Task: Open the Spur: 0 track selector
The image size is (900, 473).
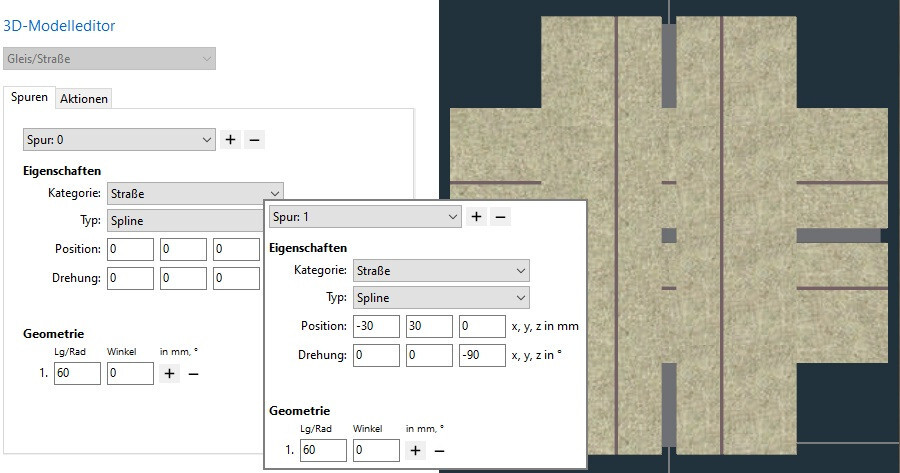Action: point(119,139)
